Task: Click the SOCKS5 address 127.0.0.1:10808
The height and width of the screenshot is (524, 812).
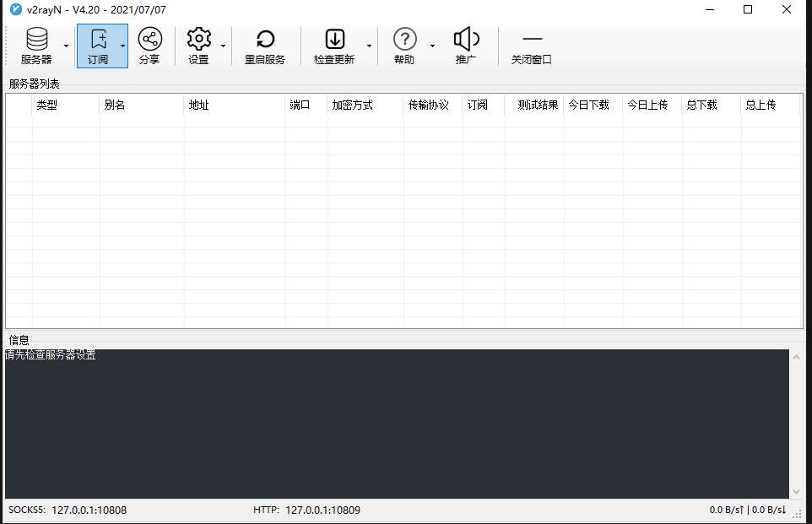Action: (x=89, y=510)
